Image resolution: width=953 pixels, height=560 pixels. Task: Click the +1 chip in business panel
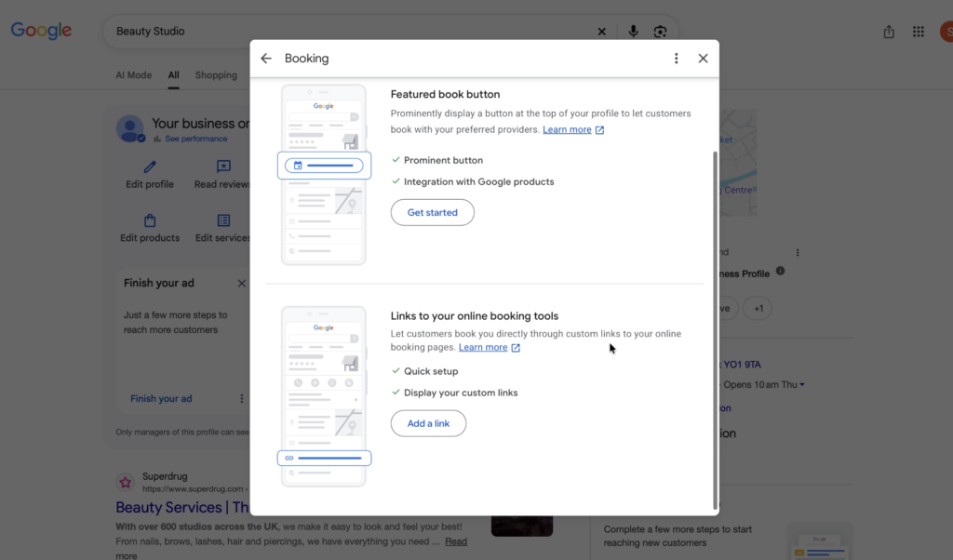pos(758,308)
